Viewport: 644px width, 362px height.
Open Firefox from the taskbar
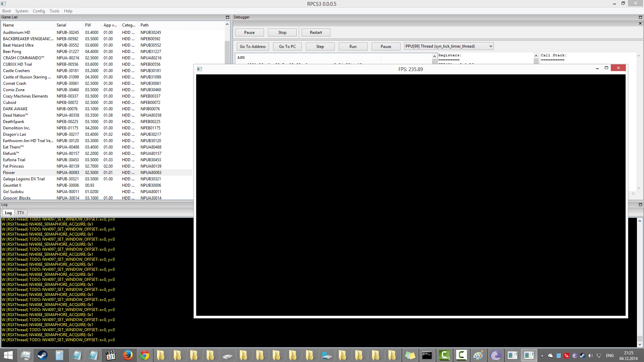[127, 355]
